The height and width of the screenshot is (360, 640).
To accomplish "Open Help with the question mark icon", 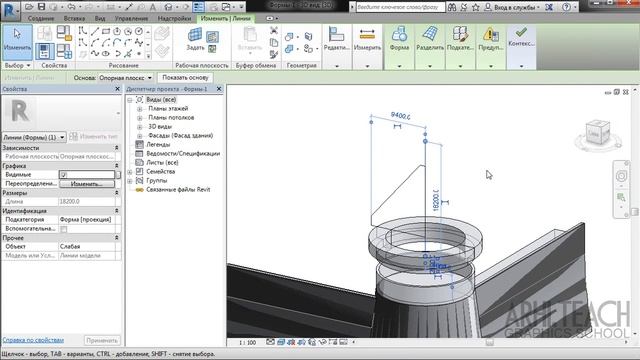I will (x=566, y=7).
